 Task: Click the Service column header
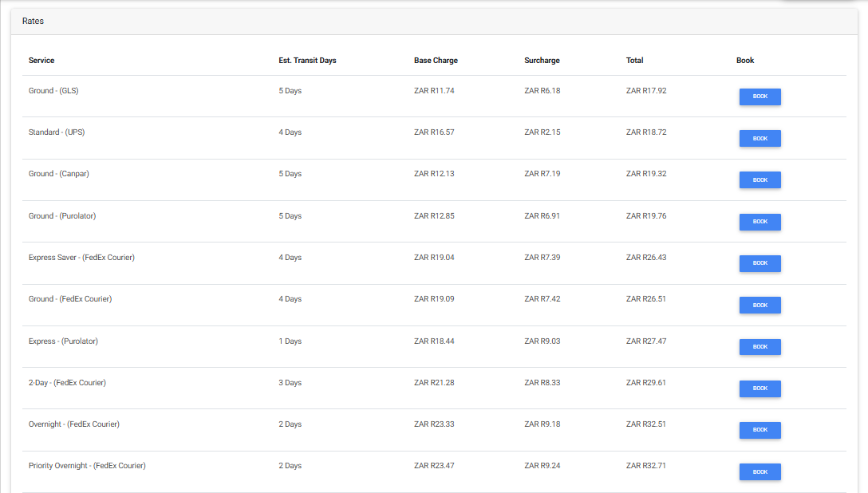pyautogui.click(x=41, y=61)
